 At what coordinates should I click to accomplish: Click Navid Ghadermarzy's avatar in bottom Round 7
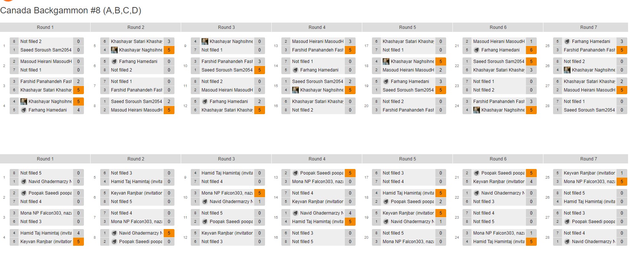tap(567, 242)
